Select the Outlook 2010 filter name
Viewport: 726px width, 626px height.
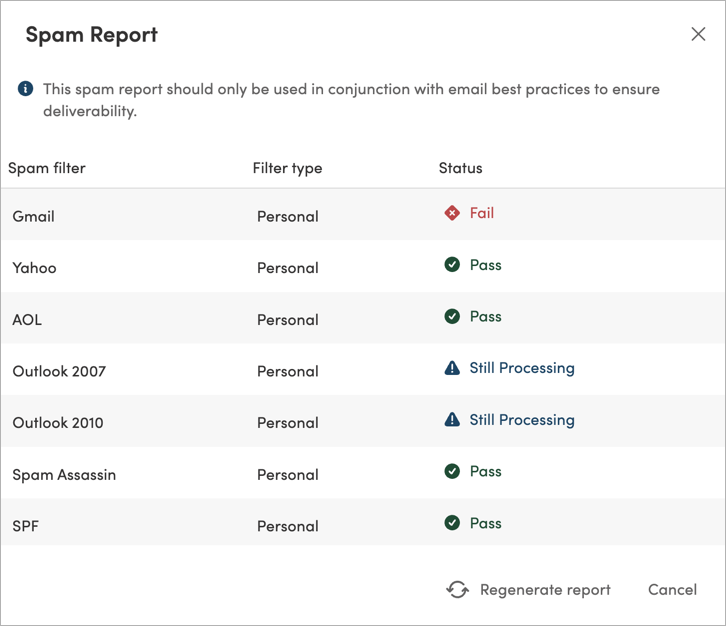coord(58,423)
